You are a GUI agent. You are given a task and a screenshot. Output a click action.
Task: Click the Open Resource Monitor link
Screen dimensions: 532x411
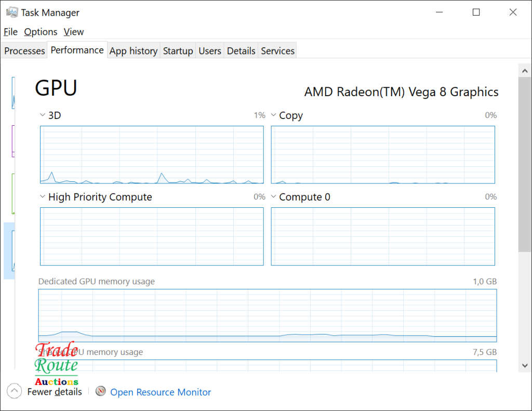coord(161,392)
